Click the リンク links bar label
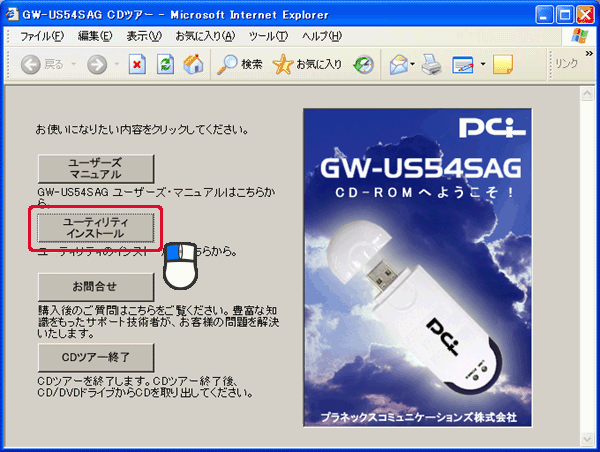The width and height of the screenshot is (600, 452). (x=566, y=64)
